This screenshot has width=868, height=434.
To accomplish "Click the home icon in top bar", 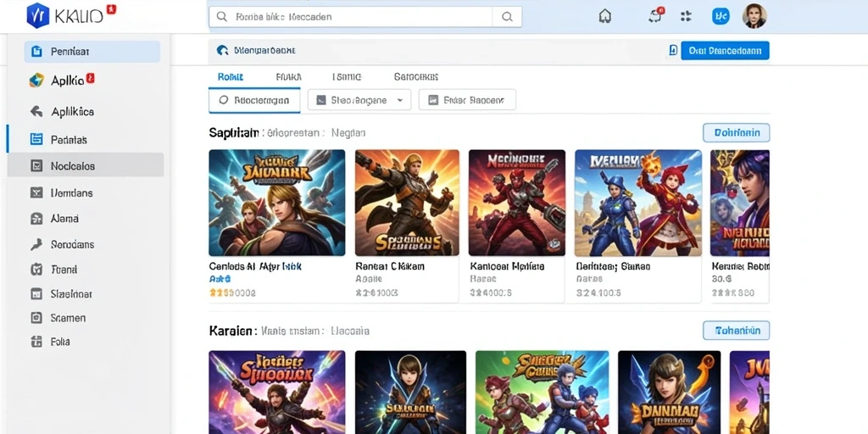I will [605, 16].
